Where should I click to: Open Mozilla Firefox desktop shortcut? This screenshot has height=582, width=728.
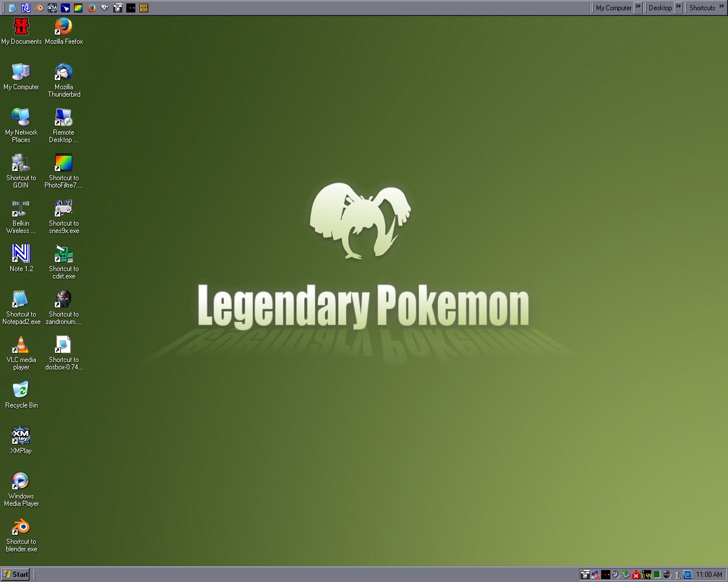[63, 27]
